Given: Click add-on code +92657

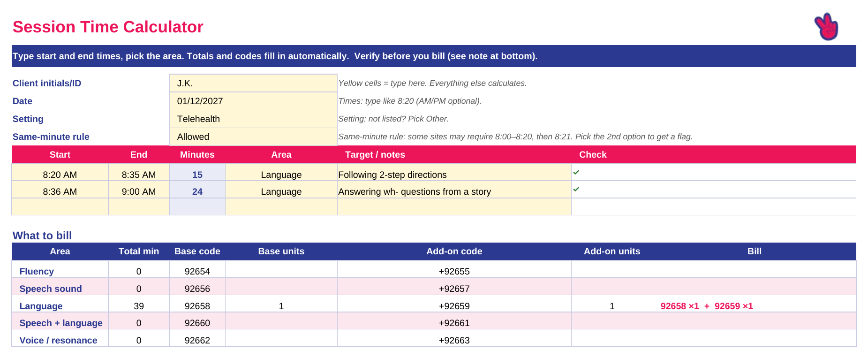Looking at the screenshot, I should click(454, 289).
